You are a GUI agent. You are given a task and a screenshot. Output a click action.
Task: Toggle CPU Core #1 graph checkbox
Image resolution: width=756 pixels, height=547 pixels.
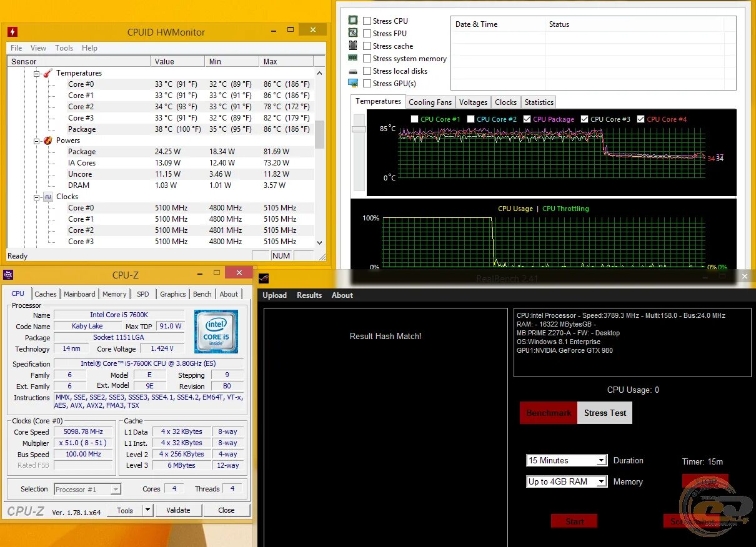tap(415, 119)
